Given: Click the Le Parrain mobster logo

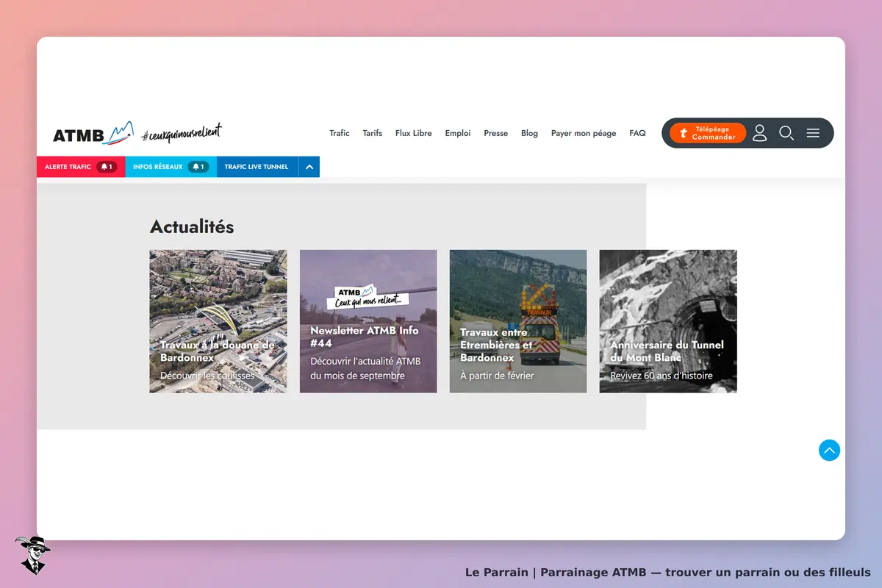Looking at the screenshot, I should point(32,555).
